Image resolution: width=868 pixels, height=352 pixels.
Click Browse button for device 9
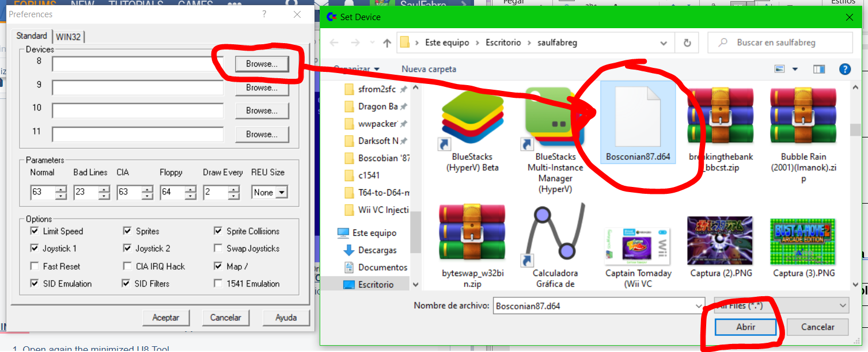(261, 87)
